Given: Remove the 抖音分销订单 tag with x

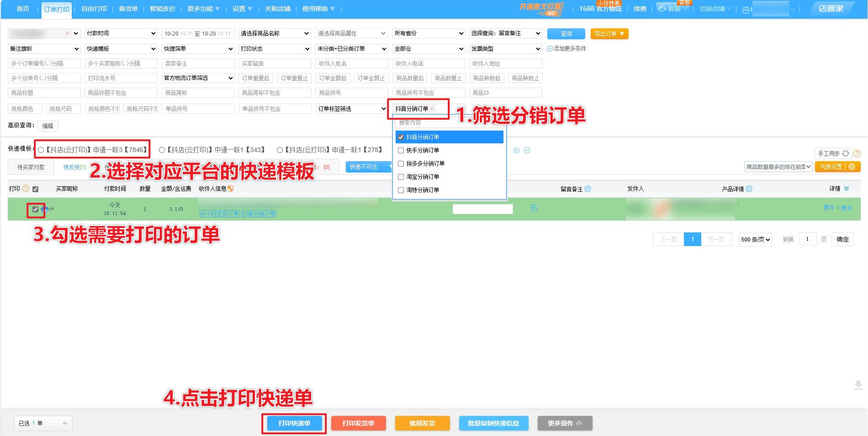Looking at the screenshot, I should (432, 109).
